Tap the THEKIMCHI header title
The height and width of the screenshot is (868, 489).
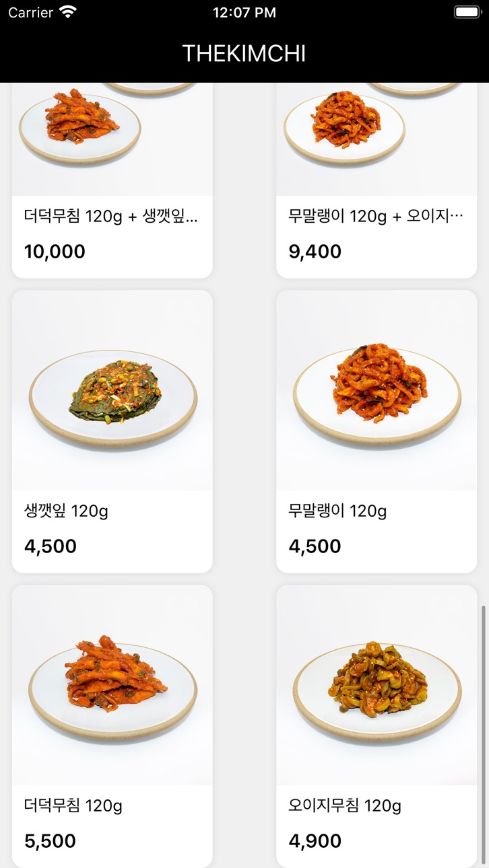pos(244,53)
